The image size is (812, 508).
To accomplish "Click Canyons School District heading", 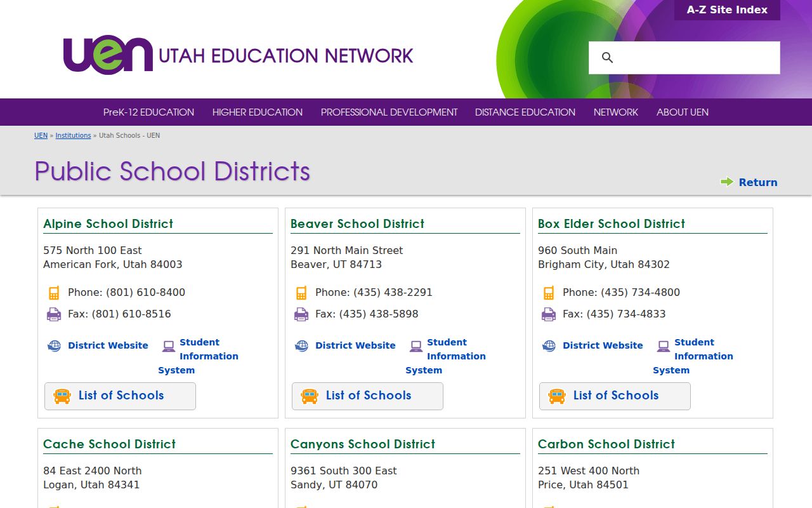I will point(363,444).
